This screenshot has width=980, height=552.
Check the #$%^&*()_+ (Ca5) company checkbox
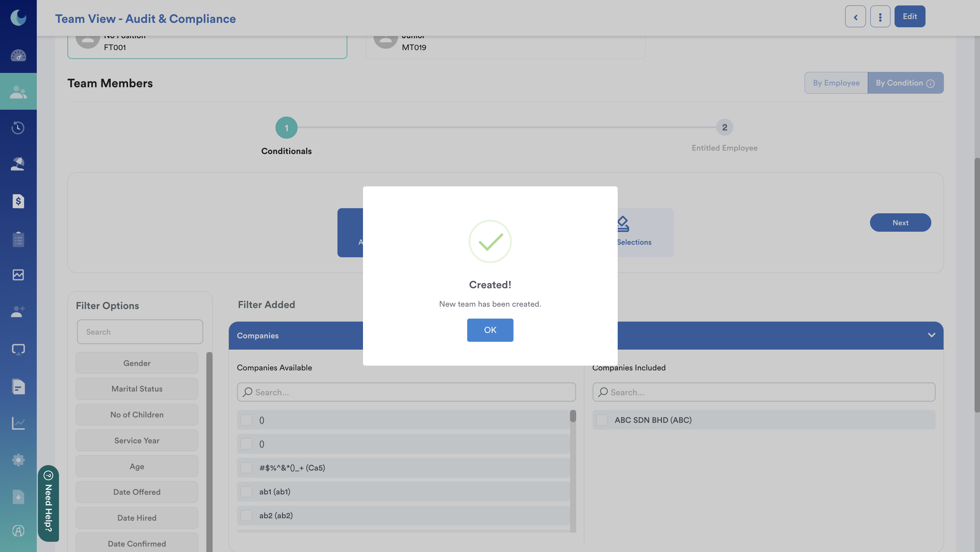pyautogui.click(x=247, y=467)
